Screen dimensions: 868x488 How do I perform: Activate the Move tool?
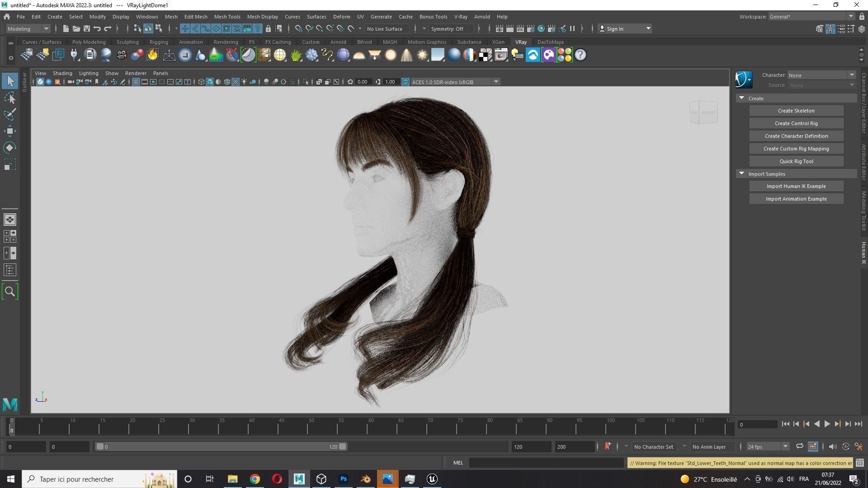point(10,131)
